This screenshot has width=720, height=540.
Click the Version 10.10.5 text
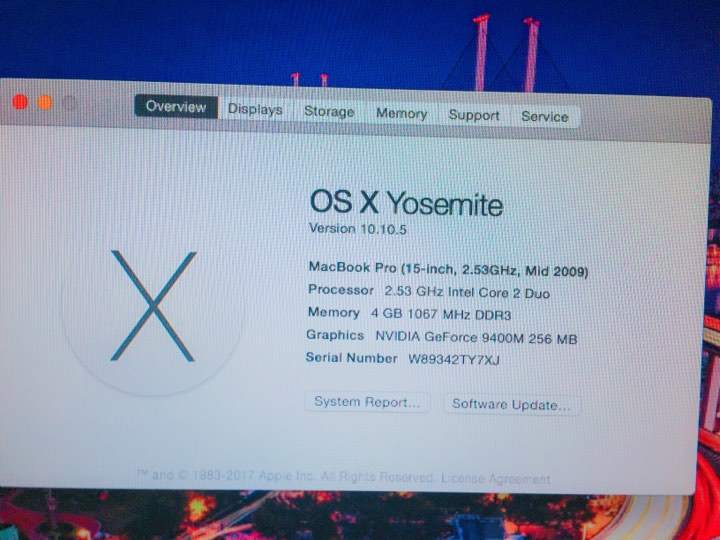(x=358, y=229)
